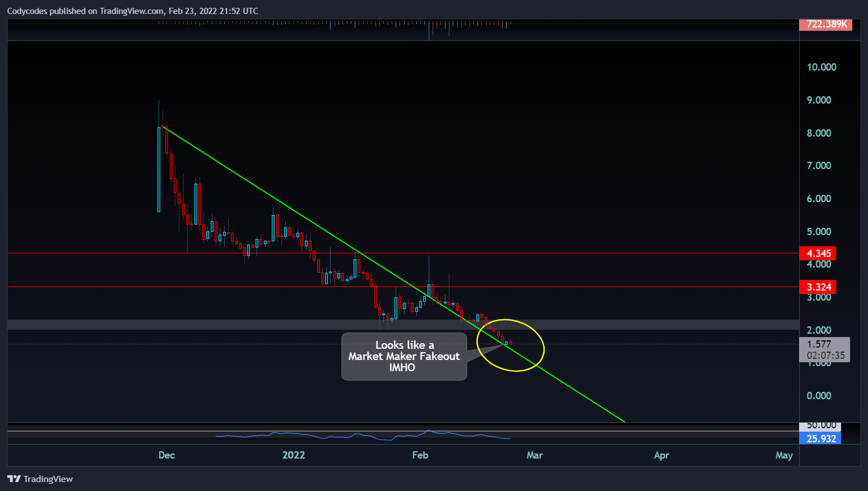Click the 'Dec' time axis label
Screen dimensions: 868x491
[166, 455]
